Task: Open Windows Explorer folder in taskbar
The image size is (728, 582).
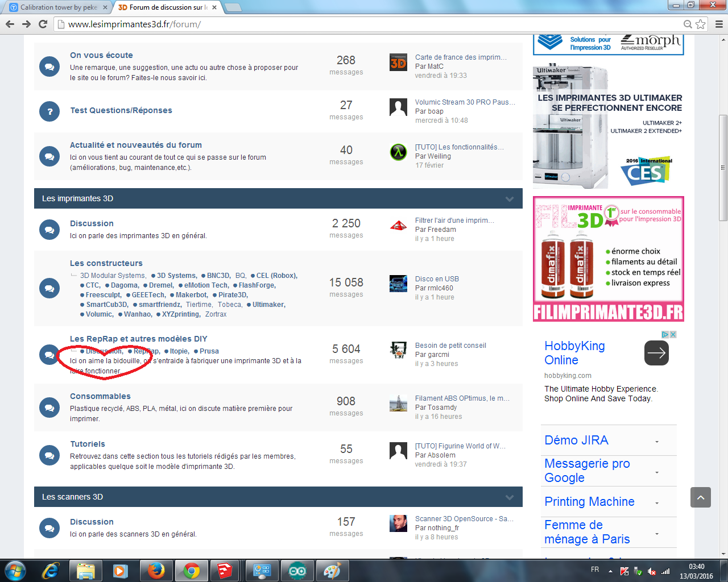Action: click(x=85, y=571)
